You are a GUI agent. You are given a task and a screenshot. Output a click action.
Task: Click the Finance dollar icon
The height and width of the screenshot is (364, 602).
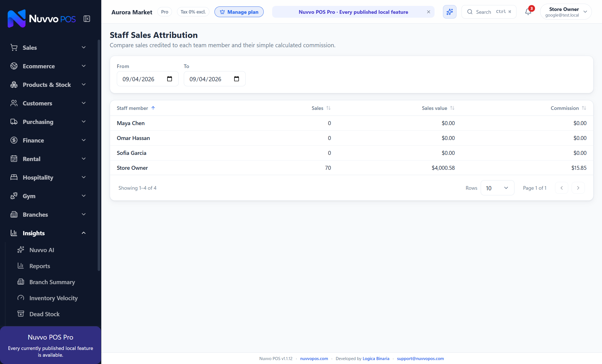14,140
